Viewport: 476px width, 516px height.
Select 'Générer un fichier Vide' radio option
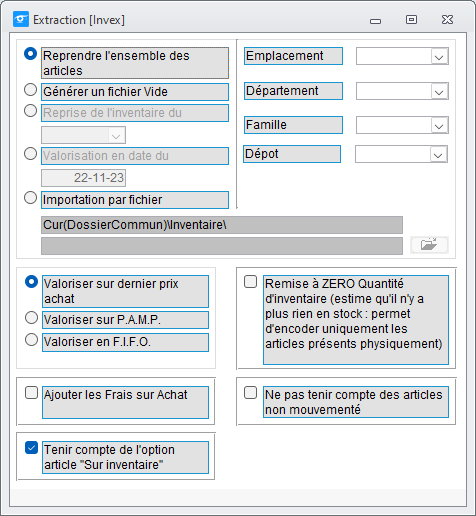30,89
